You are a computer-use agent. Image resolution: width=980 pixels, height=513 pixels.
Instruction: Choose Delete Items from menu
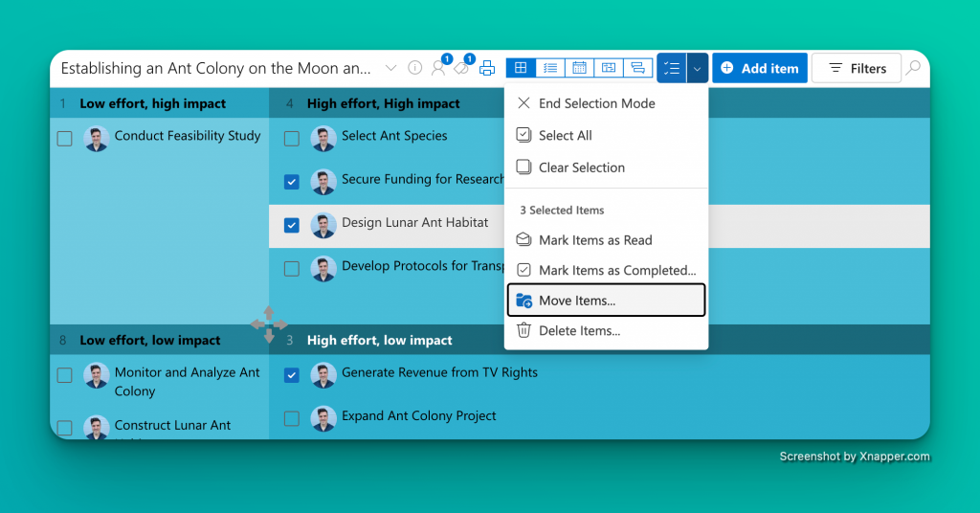pyautogui.click(x=606, y=330)
